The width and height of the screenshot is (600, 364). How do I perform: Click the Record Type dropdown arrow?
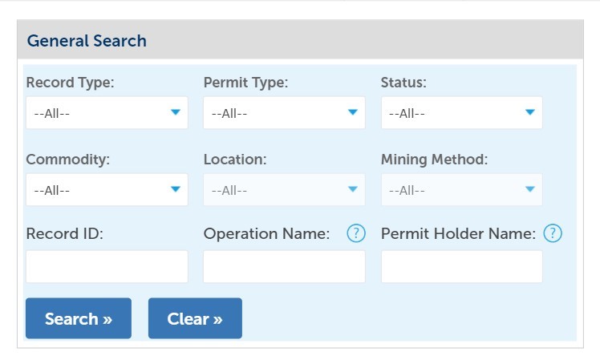175,112
